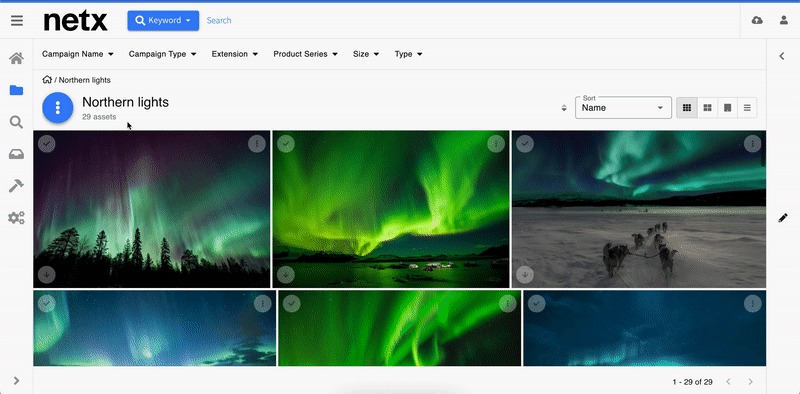800x394 pixels.
Task: Open system settings gears icon
Action: point(16,218)
